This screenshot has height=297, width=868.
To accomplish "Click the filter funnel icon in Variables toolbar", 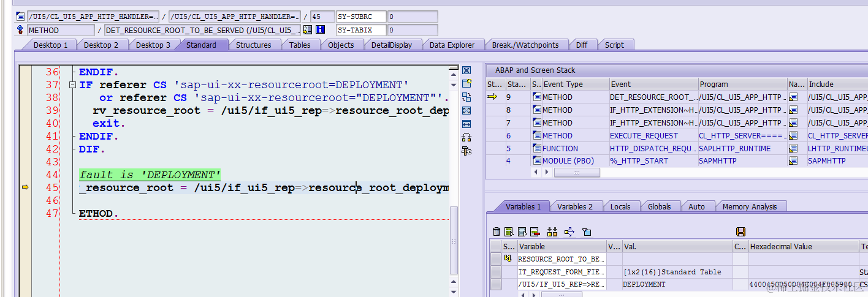I will pyautogui.click(x=587, y=231).
